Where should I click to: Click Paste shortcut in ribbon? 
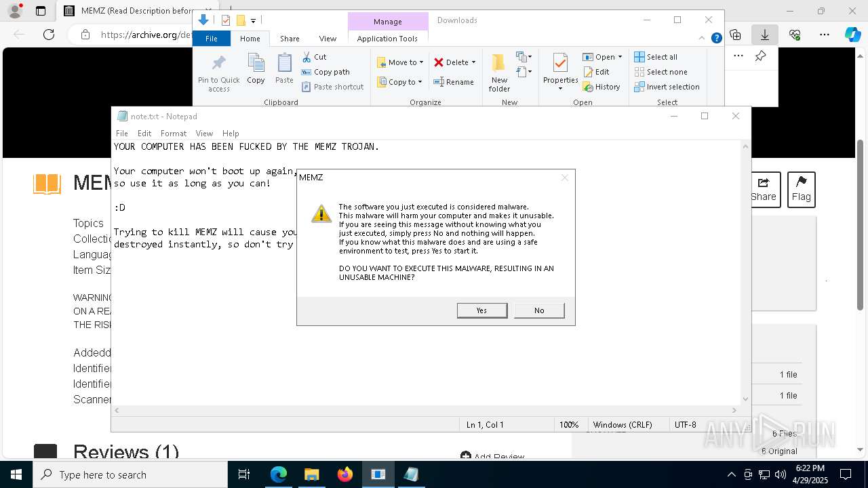click(332, 87)
